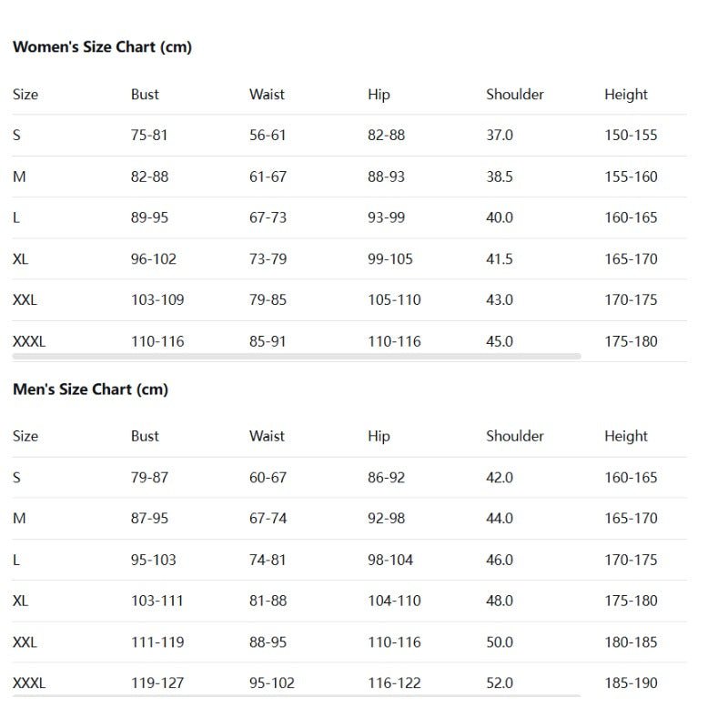Select women's XXXL shoulder value 45.0
728x728 pixels.
pos(500,342)
